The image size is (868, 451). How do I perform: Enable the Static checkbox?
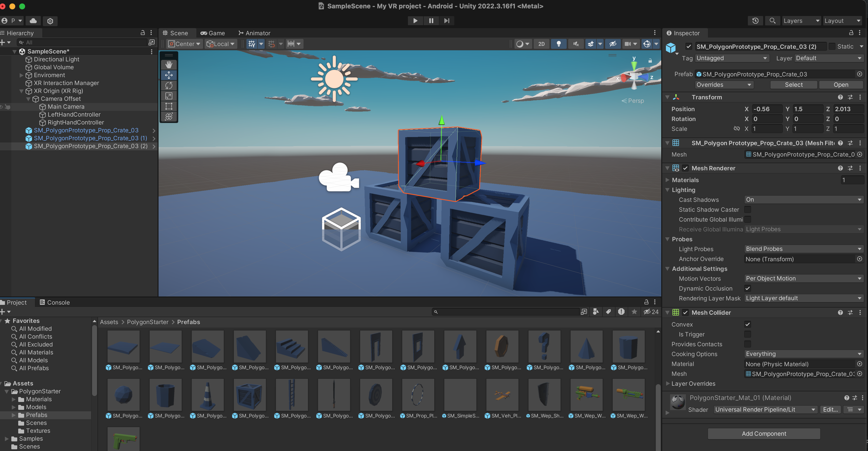pos(832,47)
